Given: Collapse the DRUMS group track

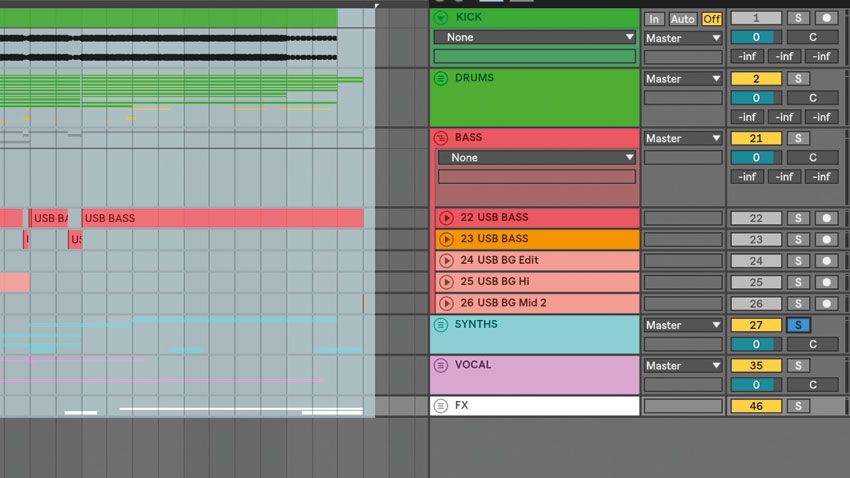Looking at the screenshot, I should [x=441, y=79].
